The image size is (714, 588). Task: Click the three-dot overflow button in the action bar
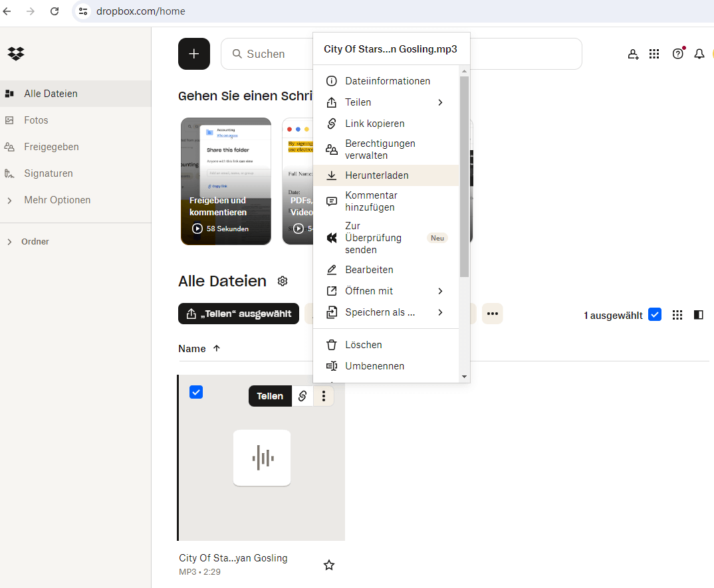(492, 314)
